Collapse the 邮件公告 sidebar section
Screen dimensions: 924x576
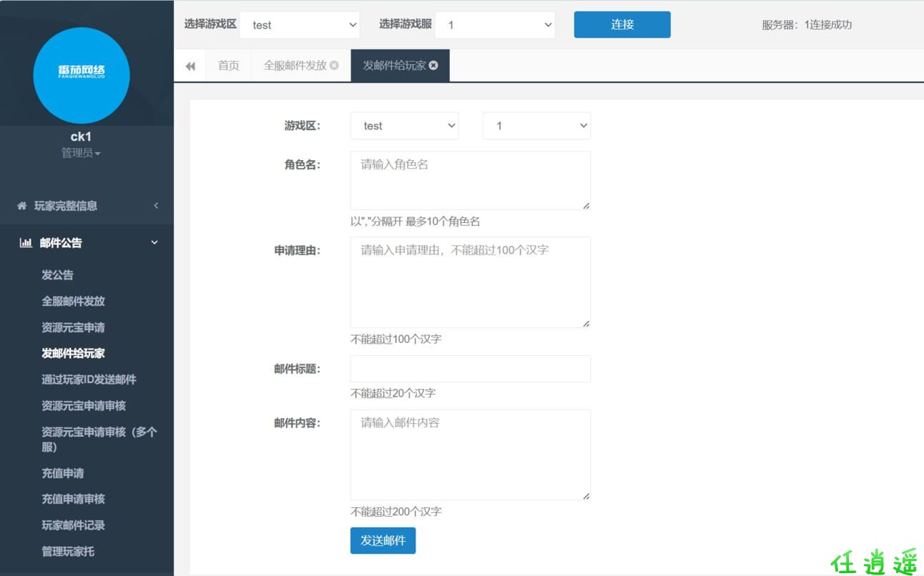coord(153,242)
